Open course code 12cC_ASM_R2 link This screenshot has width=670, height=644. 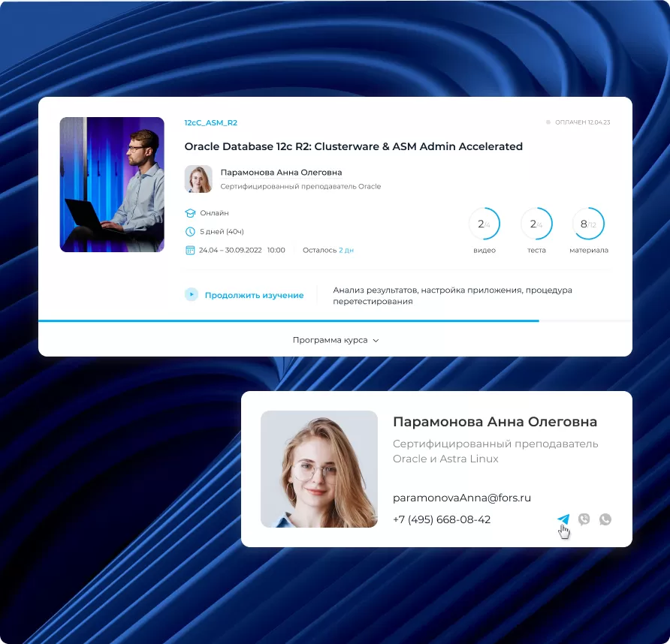pos(210,122)
